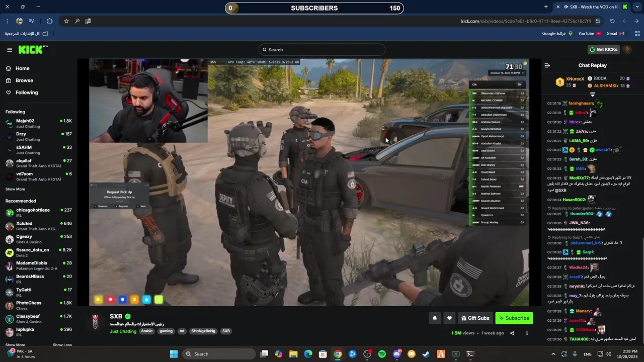644x362 pixels.
Task: Open site information tune icon
Action: pos(598,21)
